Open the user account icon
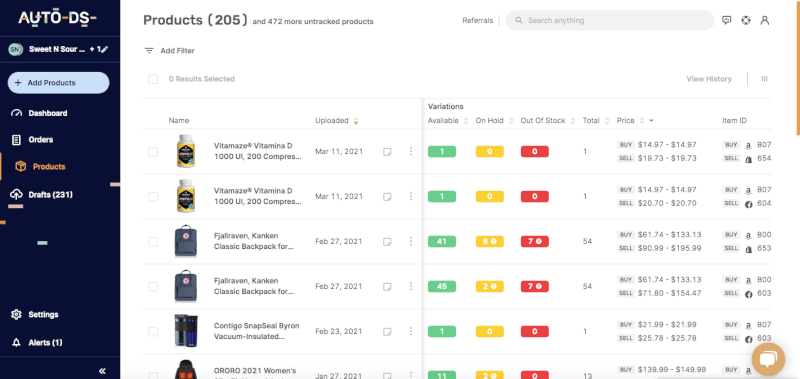 [764, 20]
